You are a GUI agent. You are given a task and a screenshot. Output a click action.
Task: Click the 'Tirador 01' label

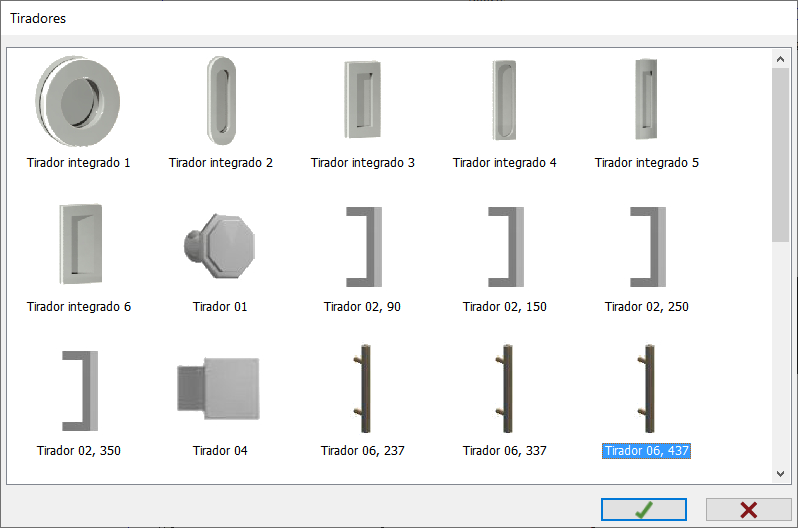tap(220, 307)
